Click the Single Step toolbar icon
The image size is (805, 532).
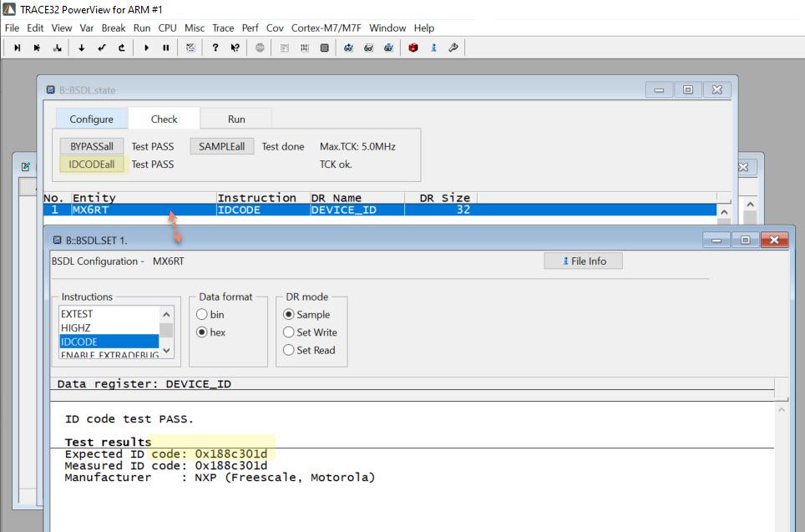coord(17,48)
